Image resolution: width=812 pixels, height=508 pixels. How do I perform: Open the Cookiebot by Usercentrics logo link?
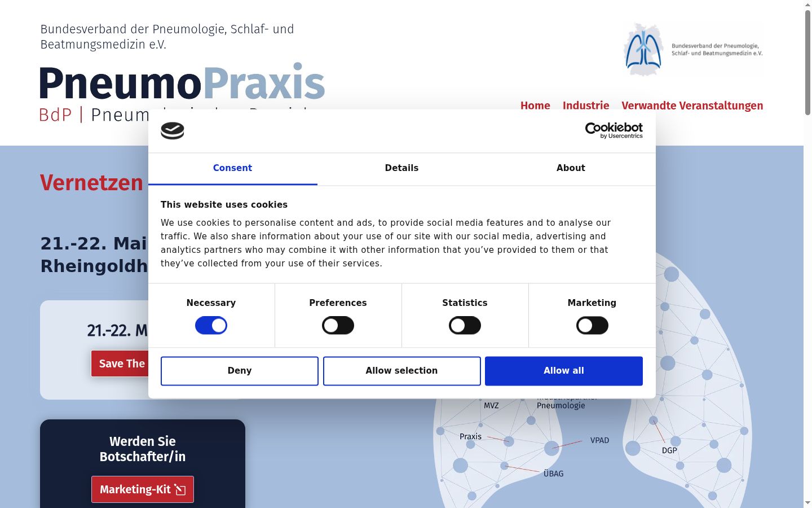point(614,130)
